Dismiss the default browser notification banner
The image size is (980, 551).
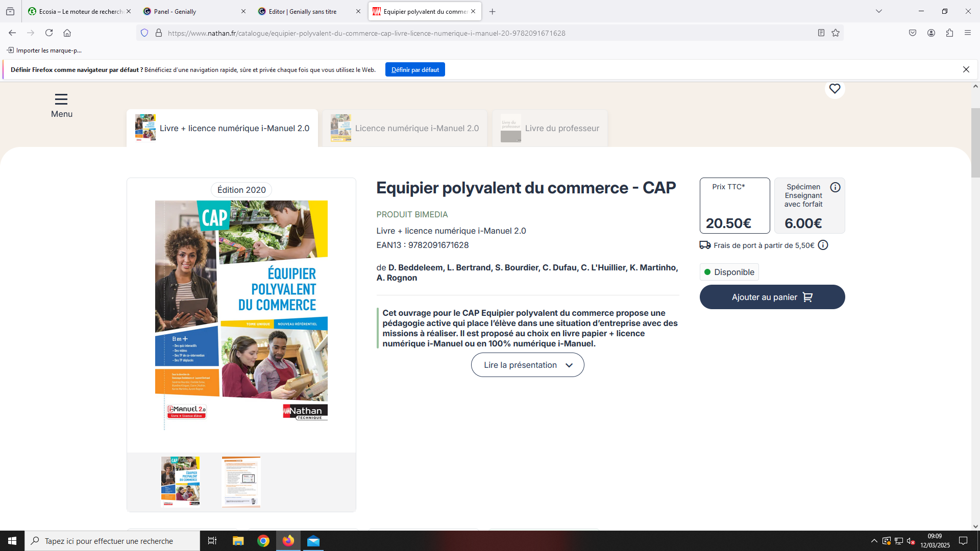click(966, 69)
